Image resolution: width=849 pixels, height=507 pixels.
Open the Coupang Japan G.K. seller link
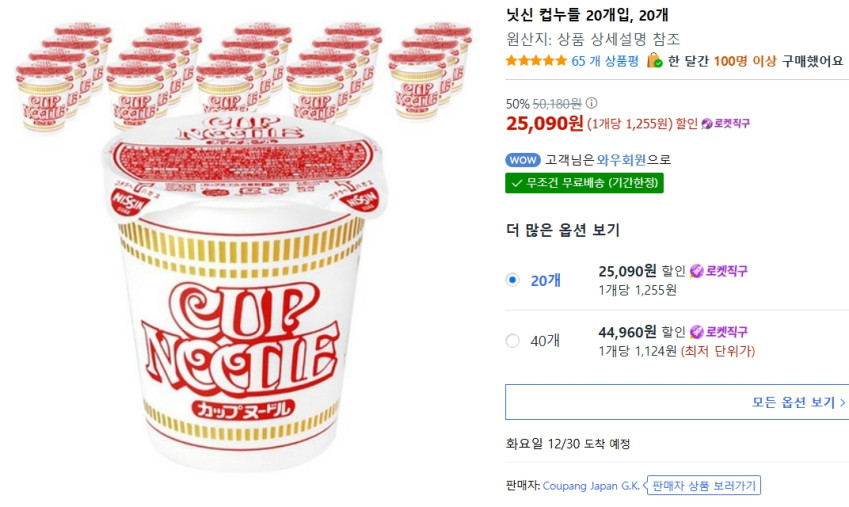[x=590, y=486]
